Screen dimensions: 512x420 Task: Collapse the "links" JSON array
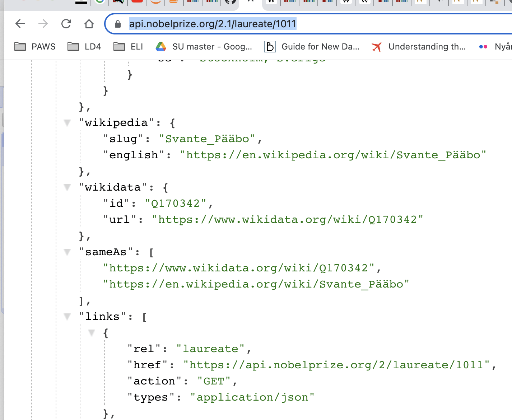tap(67, 317)
